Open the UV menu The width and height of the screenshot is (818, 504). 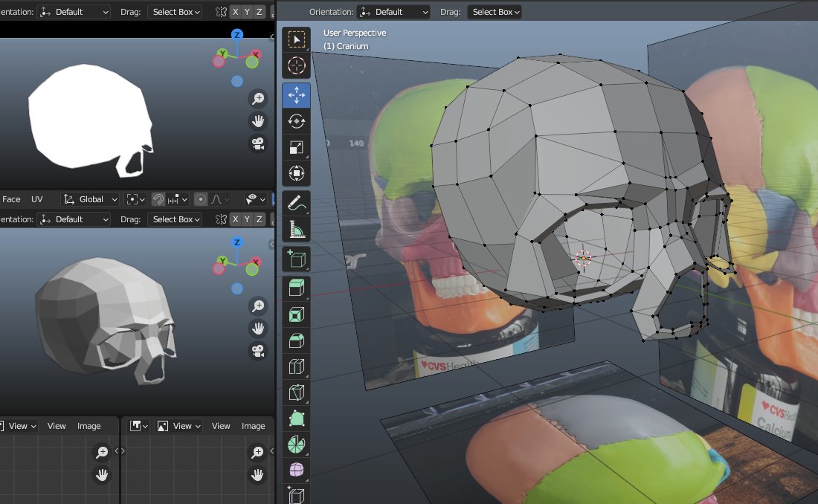(x=36, y=199)
